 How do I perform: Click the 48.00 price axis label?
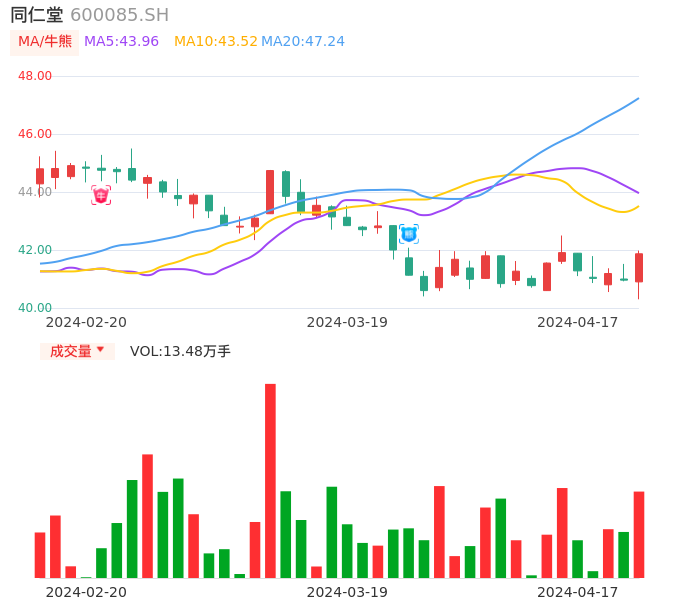[x=35, y=76]
